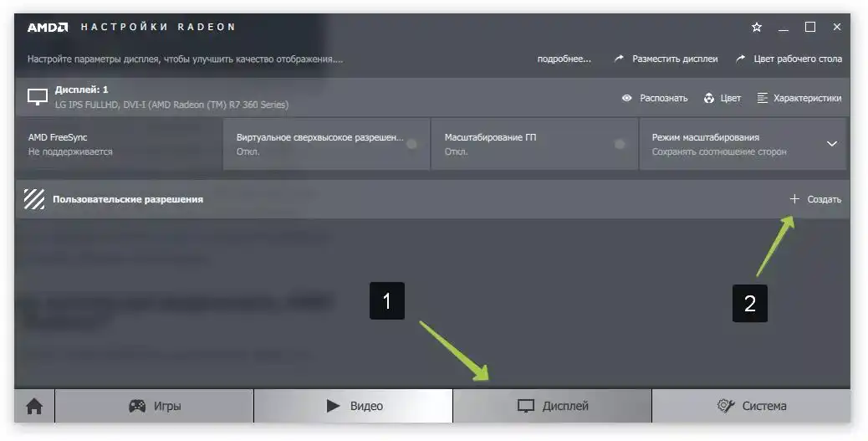Select the Дисплей tab
This screenshot has width=868, height=441.
[x=552, y=407]
